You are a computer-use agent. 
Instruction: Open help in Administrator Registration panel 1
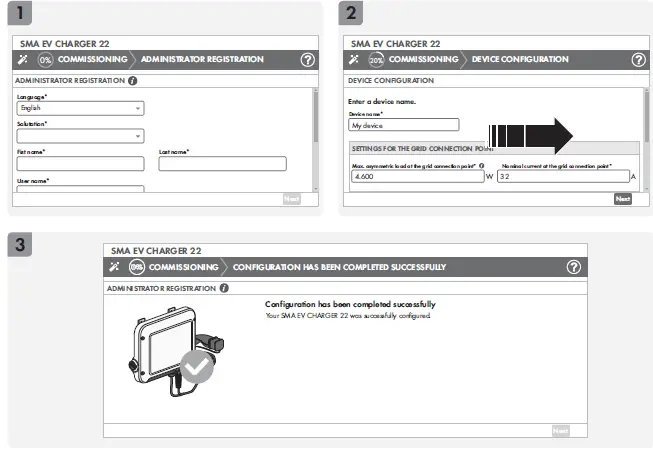click(x=307, y=60)
